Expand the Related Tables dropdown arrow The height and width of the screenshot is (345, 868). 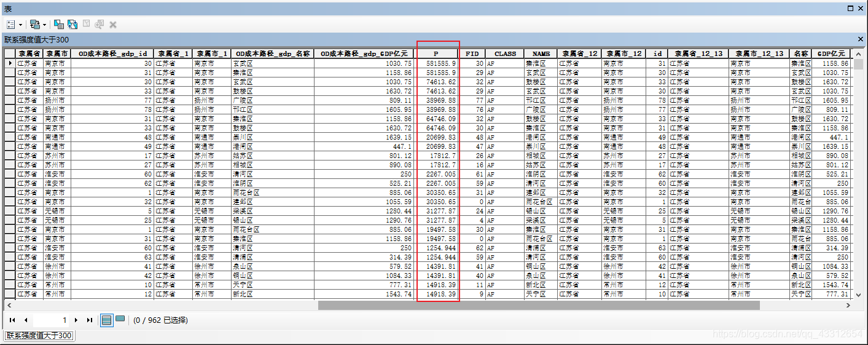click(44, 25)
